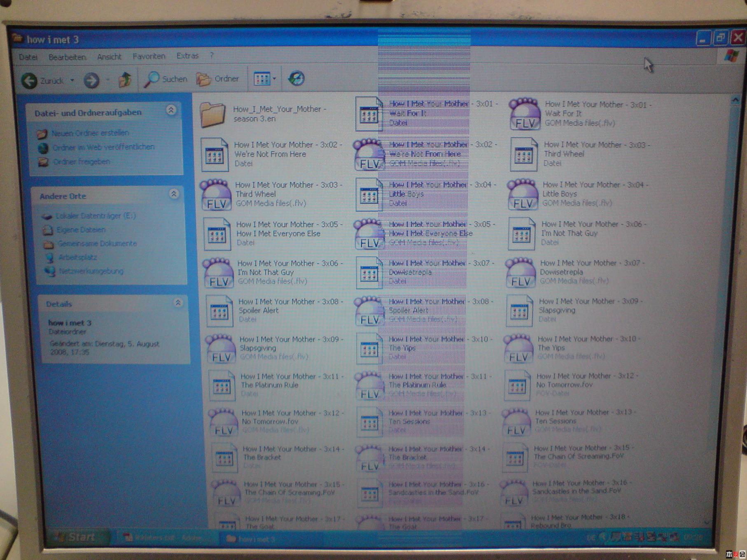The height and width of the screenshot is (560, 747).
Task: Select 3x13 Ten Sessions Datei file
Action: pyautogui.click(x=424, y=421)
